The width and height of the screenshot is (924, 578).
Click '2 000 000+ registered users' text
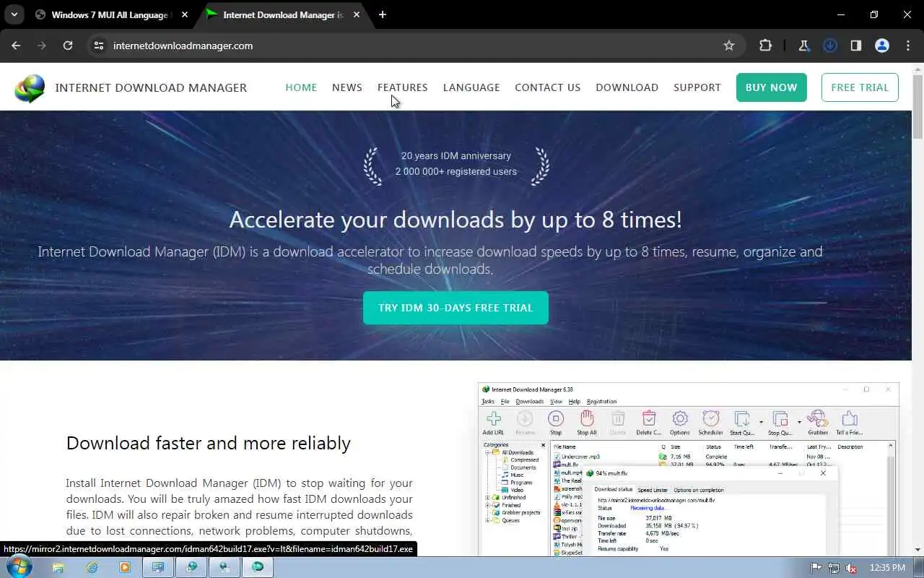click(456, 171)
